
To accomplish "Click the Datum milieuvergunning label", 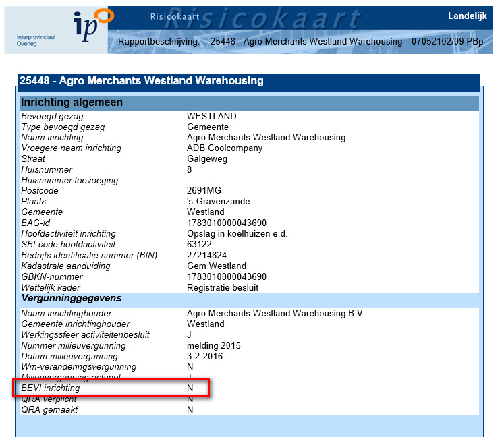I will [69, 356].
